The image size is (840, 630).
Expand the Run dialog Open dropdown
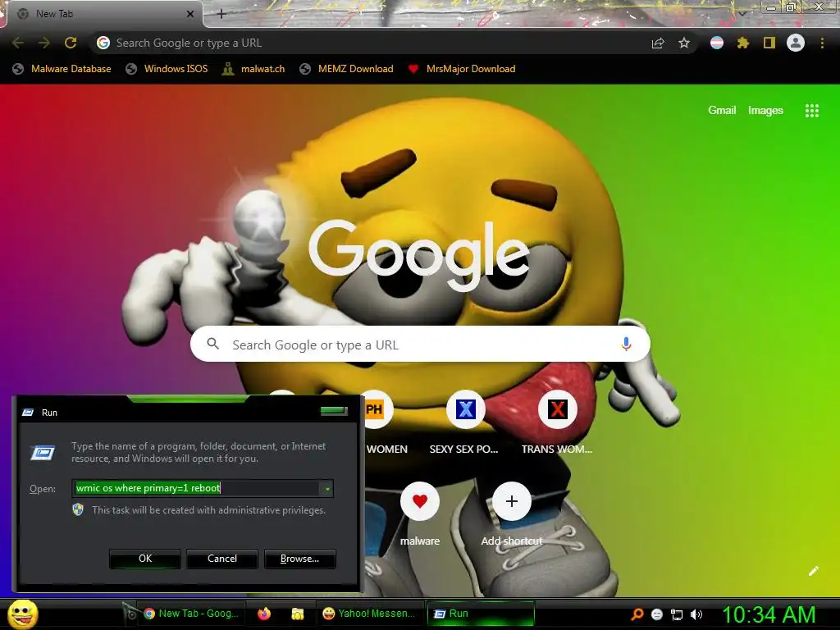326,489
